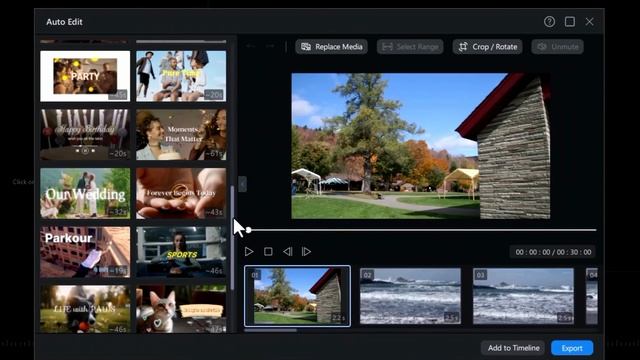Select the PARTY template
This screenshot has width=640, height=360.
click(x=85, y=76)
